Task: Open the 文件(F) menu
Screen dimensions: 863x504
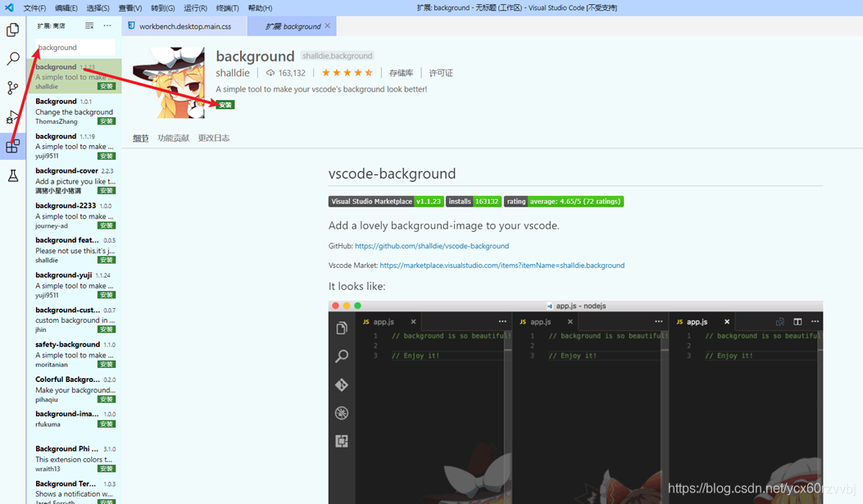Action: (34, 7)
